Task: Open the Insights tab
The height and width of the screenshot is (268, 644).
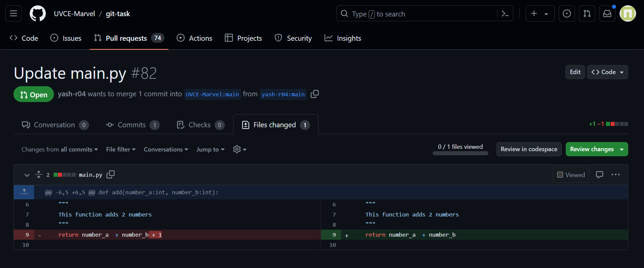Action: tap(343, 38)
